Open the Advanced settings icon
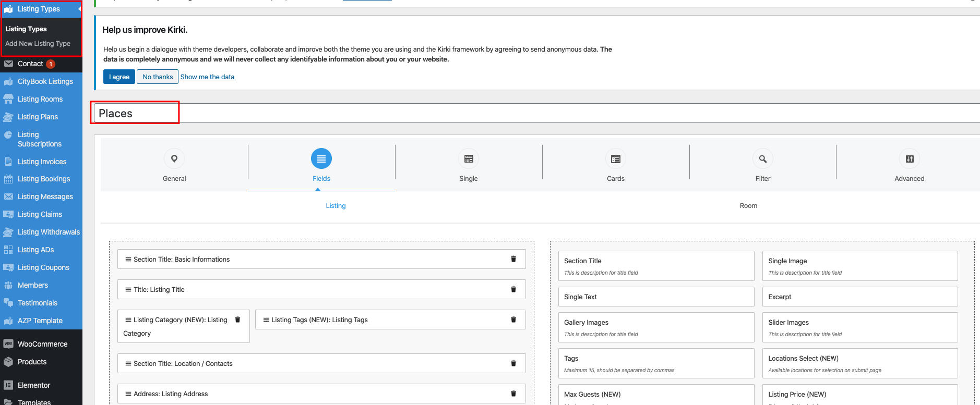980x405 pixels. (x=910, y=158)
